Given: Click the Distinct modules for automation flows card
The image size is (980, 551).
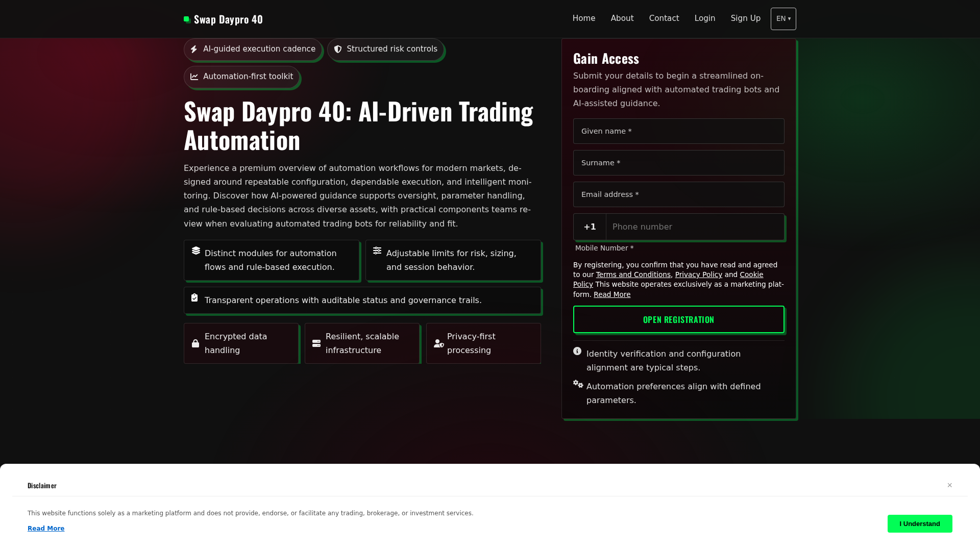Looking at the screenshot, I should (x=272, y=260).
